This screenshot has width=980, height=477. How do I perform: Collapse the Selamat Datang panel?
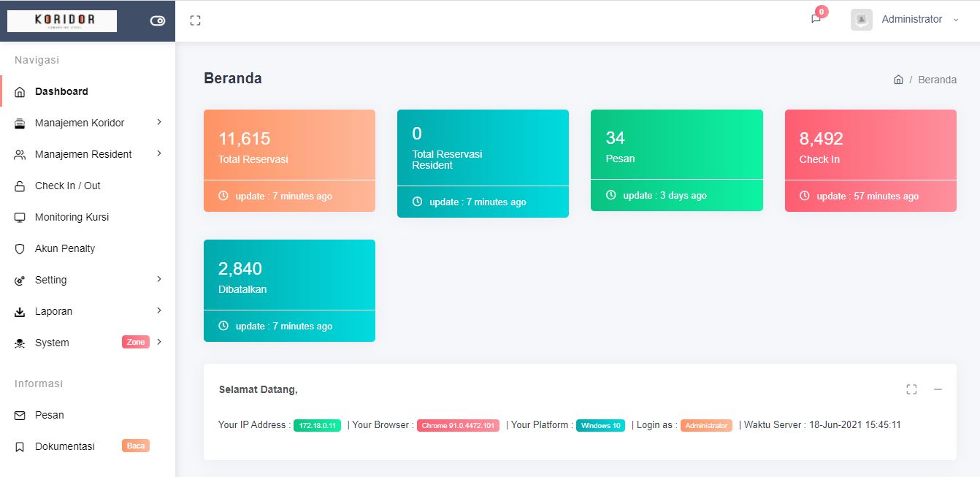(x=938, y=389)
